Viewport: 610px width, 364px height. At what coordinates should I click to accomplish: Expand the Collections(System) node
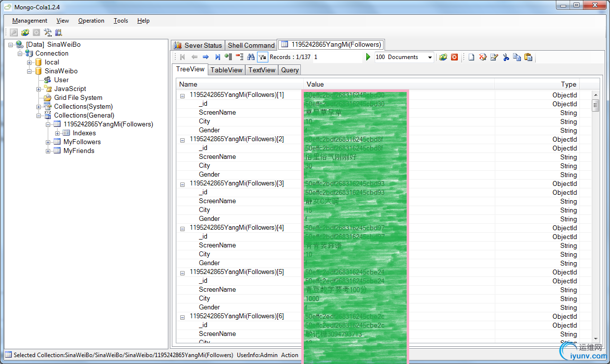[x=39, y=107]
